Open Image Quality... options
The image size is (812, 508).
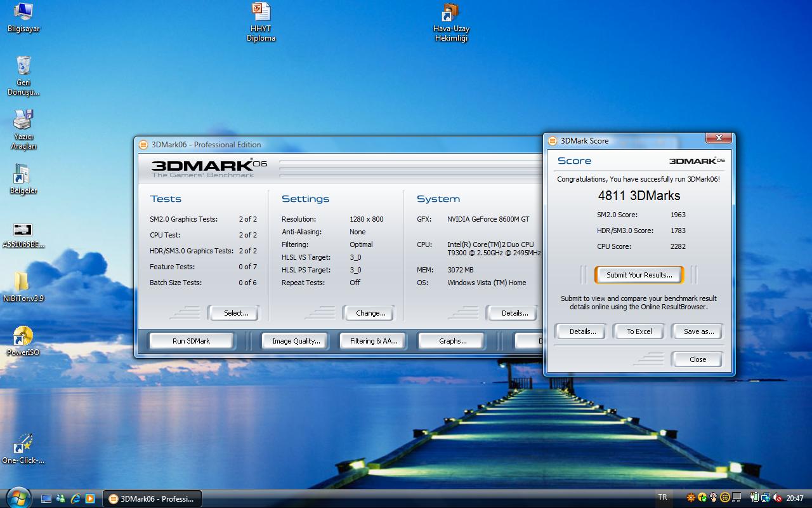click(x=296, y=341)
